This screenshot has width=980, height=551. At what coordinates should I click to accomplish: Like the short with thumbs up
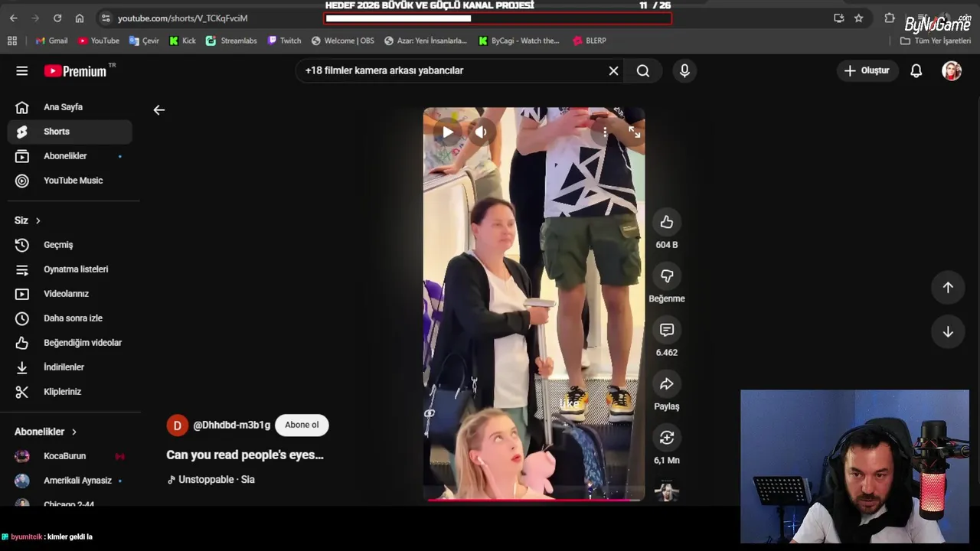pyautogui.click(x=667, y=222)
